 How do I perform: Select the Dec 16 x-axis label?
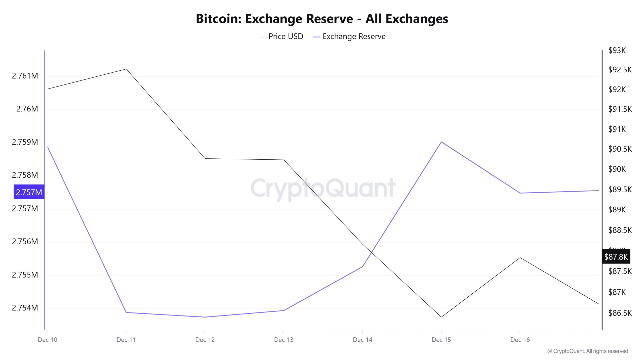[520, 340]
